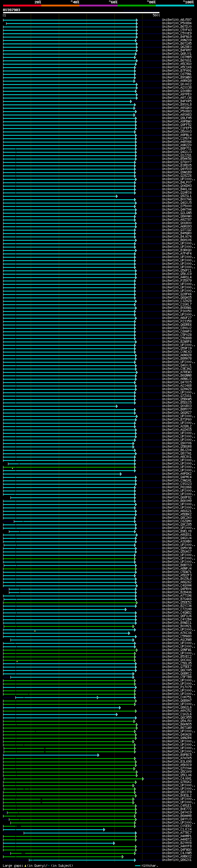The image size is (197, 868).
Task: Select hit label UniRef100_A8N6J3
Action: pyautogui.click(x=177, y=379)
